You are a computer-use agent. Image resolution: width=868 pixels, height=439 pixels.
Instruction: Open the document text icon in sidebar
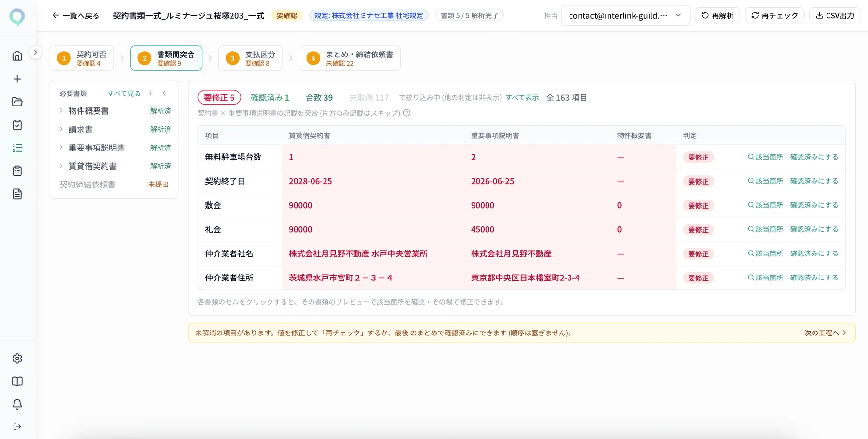tap(17, 194)
